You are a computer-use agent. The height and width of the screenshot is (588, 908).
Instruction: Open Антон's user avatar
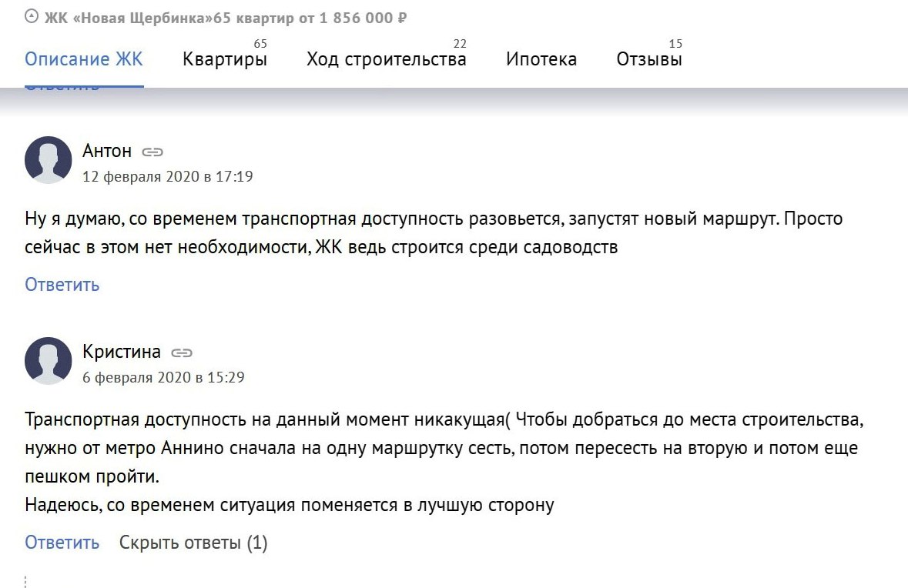[x=48, y=160]
